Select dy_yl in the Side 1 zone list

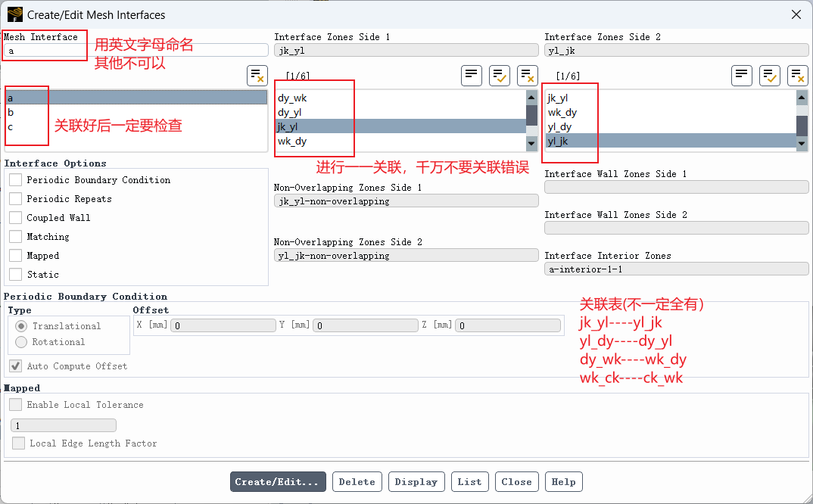click(400, 112)
